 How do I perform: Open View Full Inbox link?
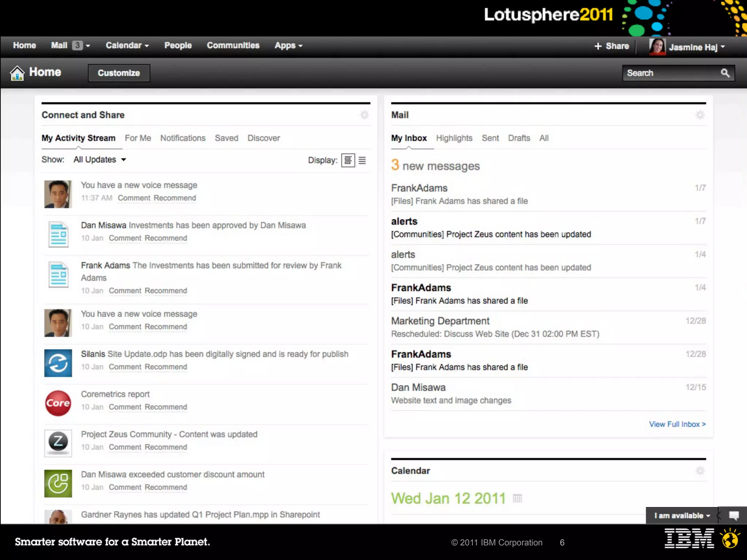[x=677, y=424]
